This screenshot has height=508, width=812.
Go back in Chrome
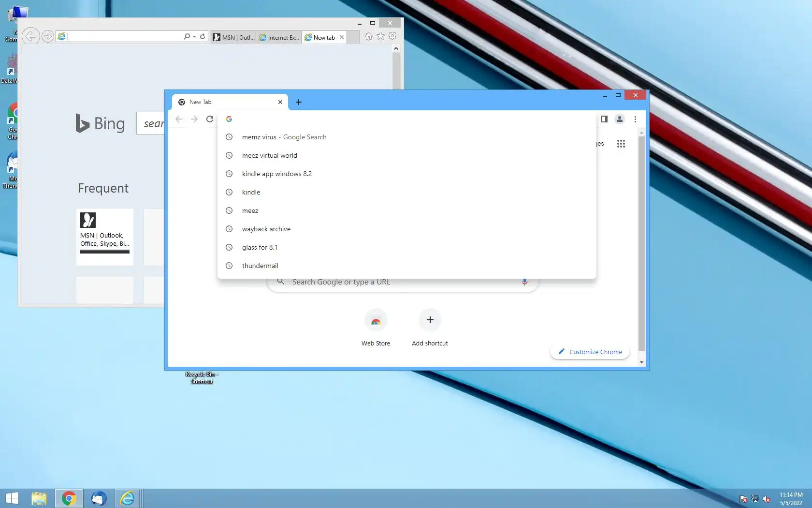click(179, 119)
